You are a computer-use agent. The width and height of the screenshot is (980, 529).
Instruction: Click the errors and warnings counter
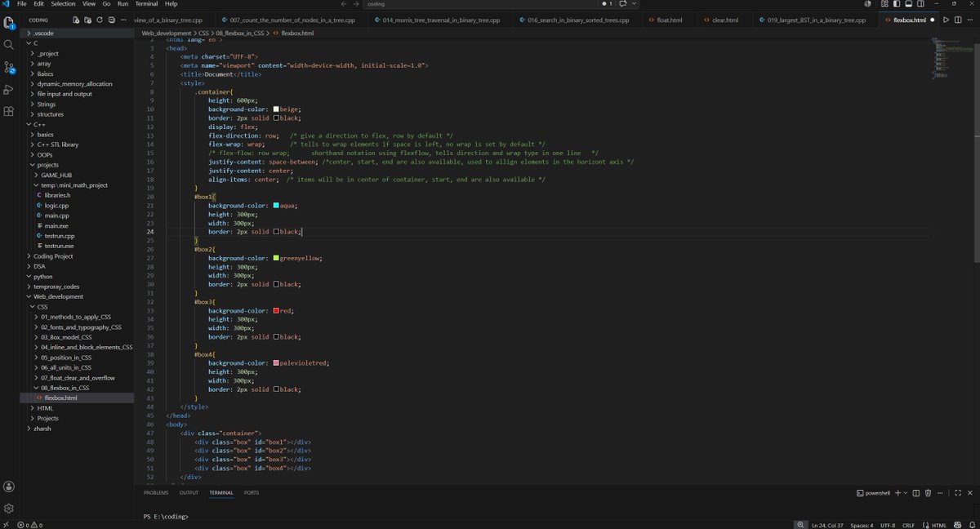coord(29,525)
